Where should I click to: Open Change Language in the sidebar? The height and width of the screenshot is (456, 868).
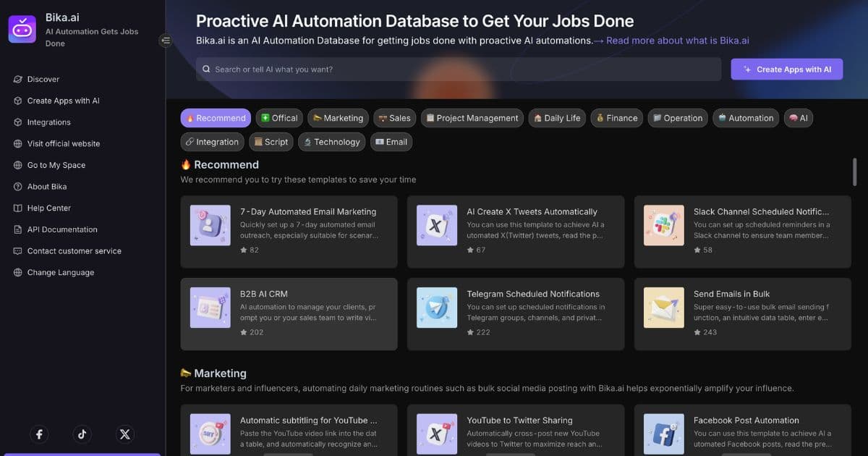pos(61,273)
